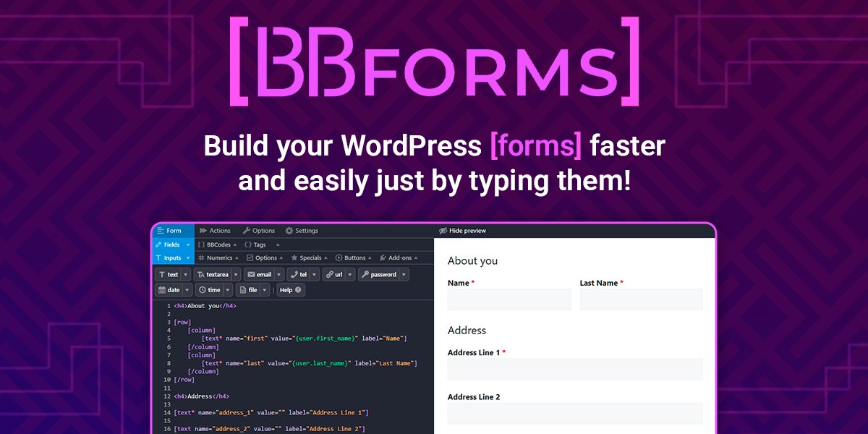Open the file button's dropdown arrow
The height and width of the screenshot is (434, 868).
pos(265,290)
